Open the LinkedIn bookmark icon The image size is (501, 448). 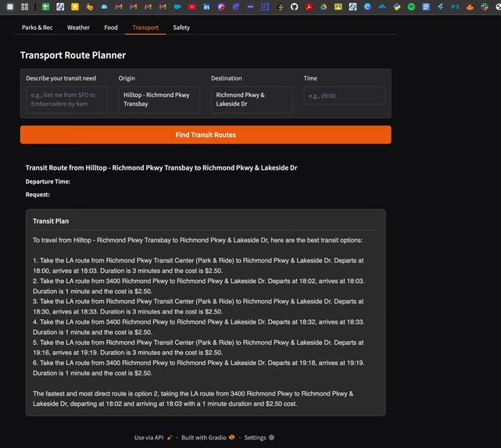click(206, 7)
